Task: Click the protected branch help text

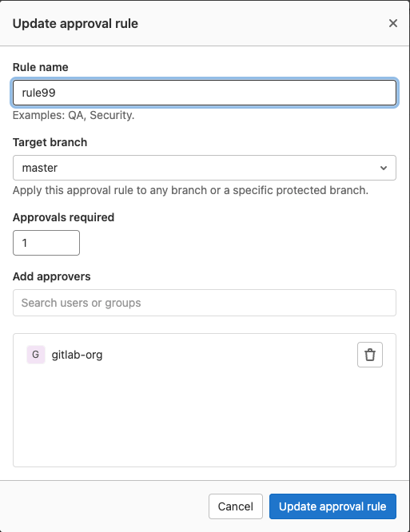Action: [x=190, y=190]
